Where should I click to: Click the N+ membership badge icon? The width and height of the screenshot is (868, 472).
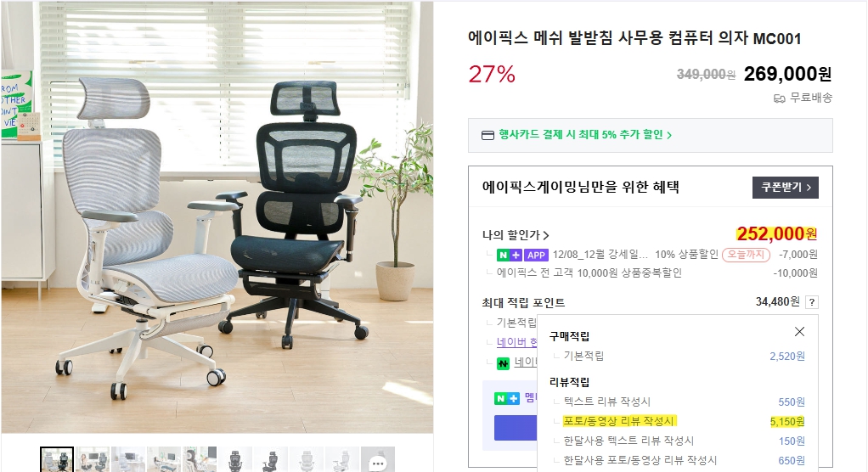[x=510, y=255]
